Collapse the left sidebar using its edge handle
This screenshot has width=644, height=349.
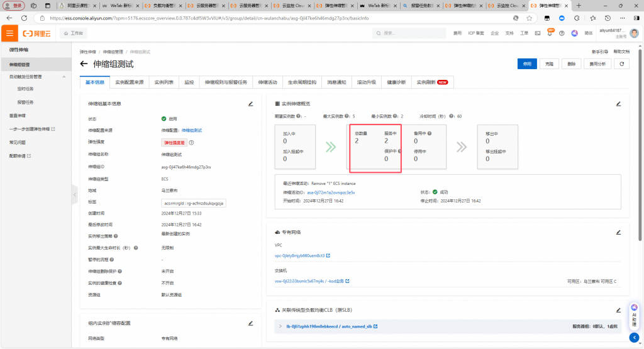point(75,194)
